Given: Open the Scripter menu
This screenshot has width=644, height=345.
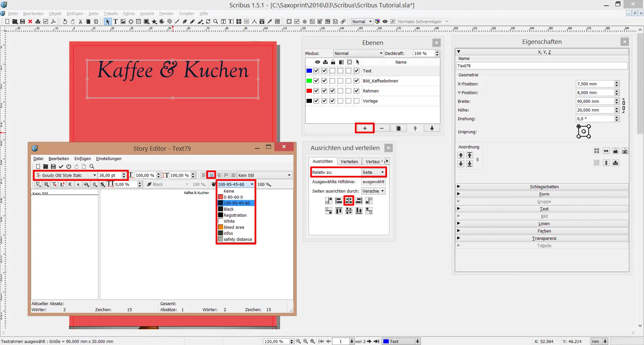Looking at the screenshot, I should pos(186,13).
